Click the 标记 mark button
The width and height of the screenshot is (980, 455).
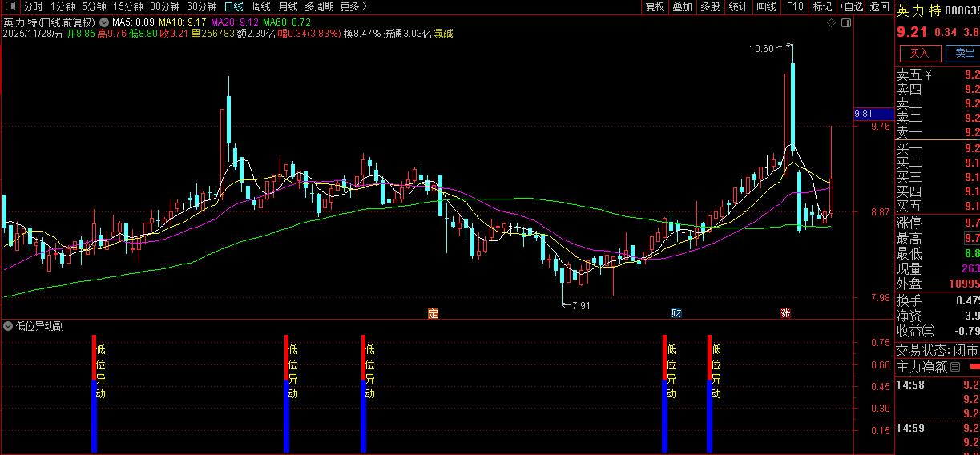tap(822, 6)
